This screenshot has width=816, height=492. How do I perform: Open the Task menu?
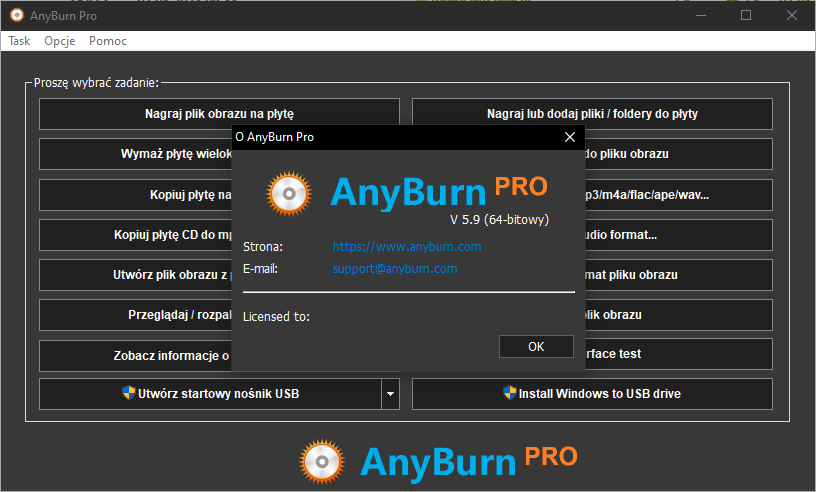coord(19,41)
